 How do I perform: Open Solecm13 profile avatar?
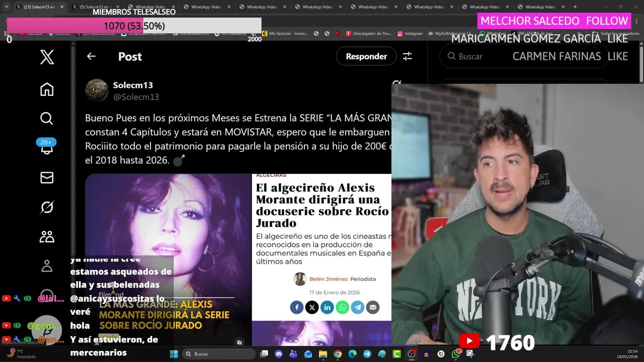pyautogui.click(x=97, y=90)
